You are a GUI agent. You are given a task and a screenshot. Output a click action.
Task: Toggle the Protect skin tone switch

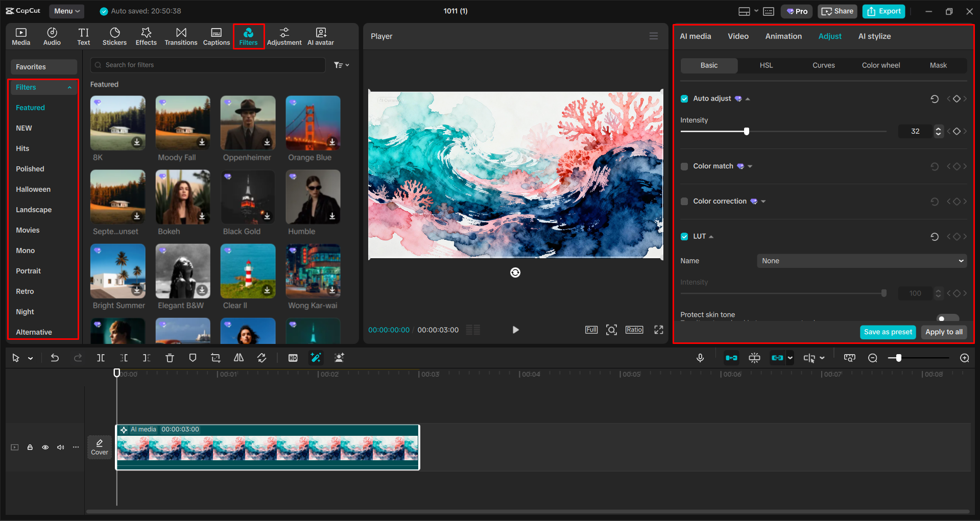[948, 317]
